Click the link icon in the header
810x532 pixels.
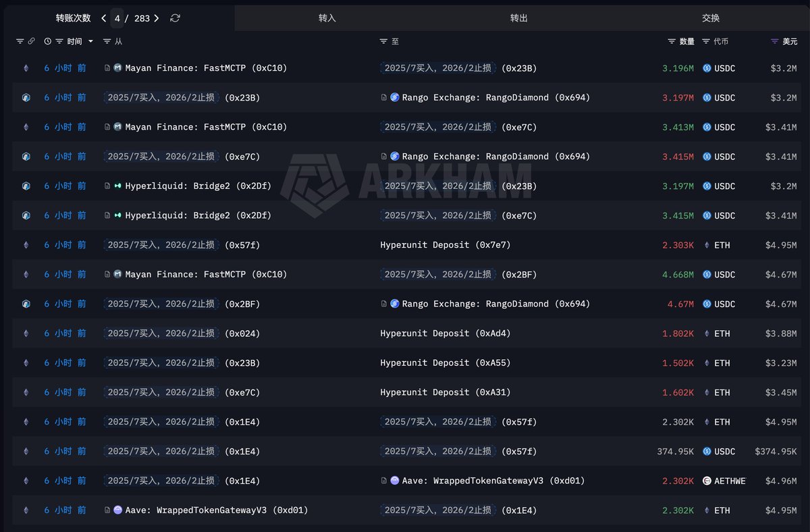coord(31,41)
